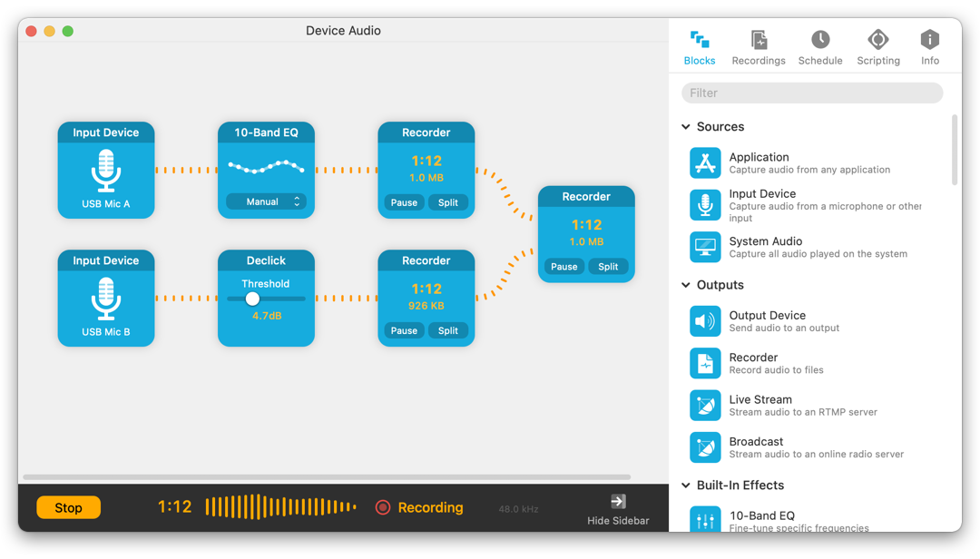Click the 10-Band EQ curve graphic
The image size is (980, 559).
coord(266,166)
